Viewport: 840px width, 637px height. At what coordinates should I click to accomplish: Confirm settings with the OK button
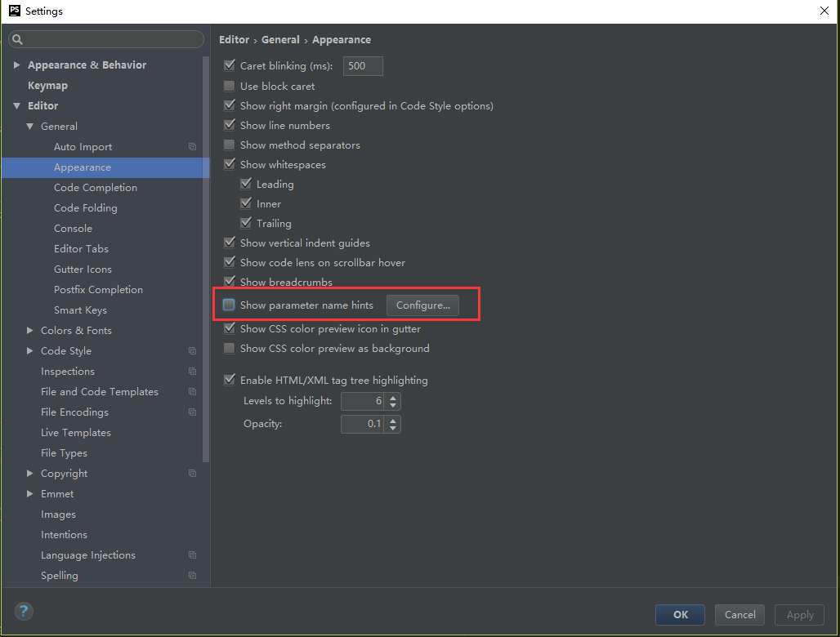[x=681, y=615]
